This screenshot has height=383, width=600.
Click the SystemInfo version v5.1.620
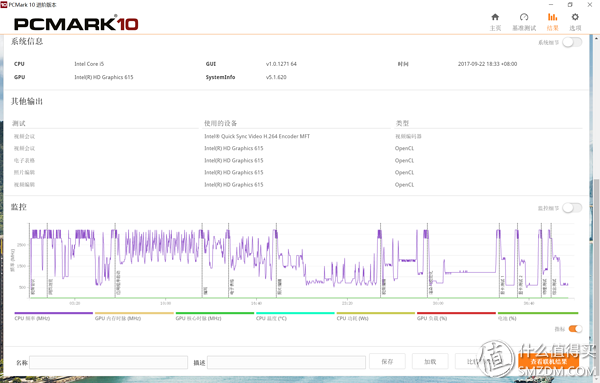click(x=276, y=77)
